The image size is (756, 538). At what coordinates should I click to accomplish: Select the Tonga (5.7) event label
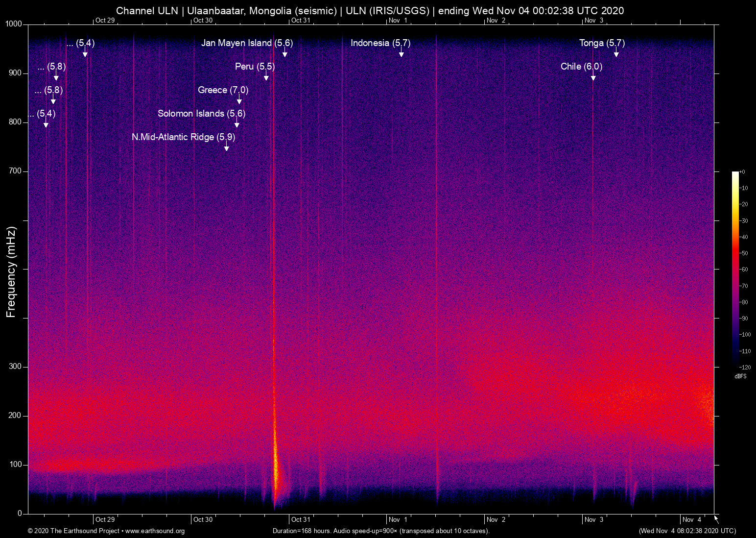click(602, 43)
